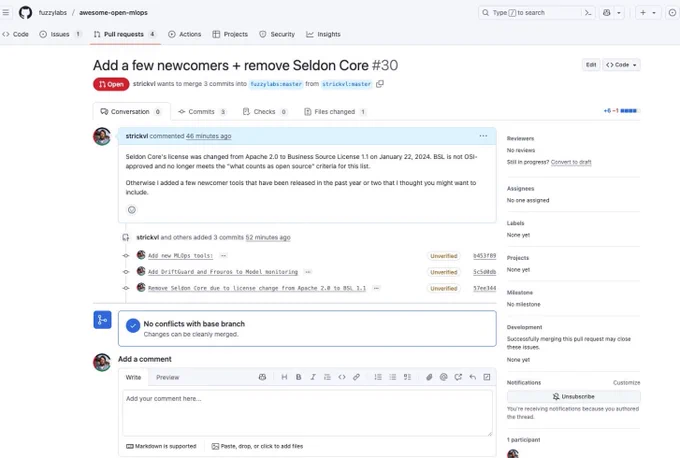Insert a link with the link icon
The width and height of the screenshot is (680, 458).
356,377
